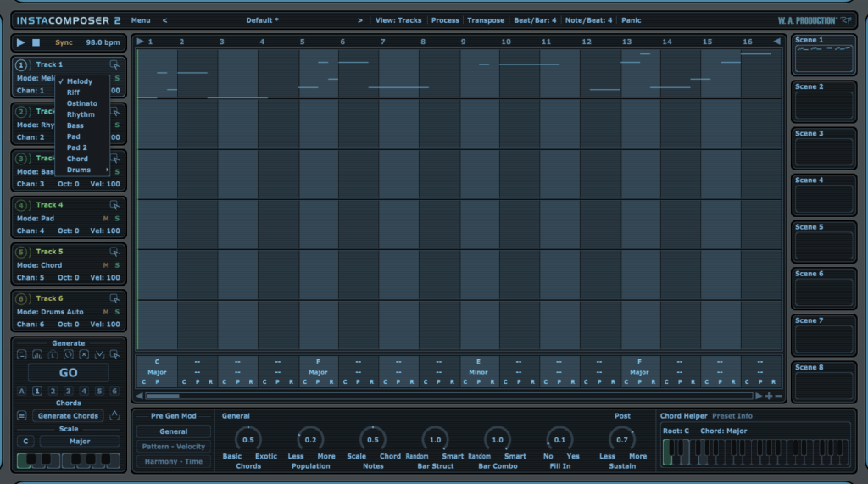Start playback with the play button
This screenshot has width=868, height=484.
click(20, 42)
